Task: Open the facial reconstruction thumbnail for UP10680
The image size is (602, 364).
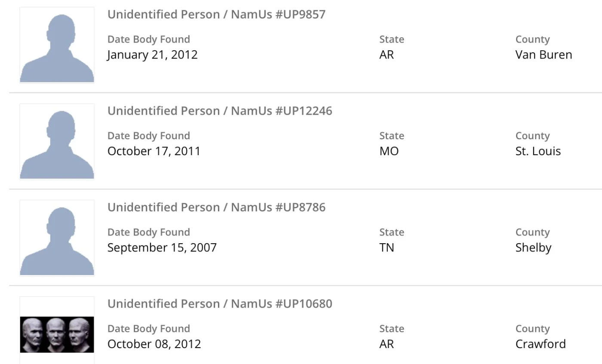Action: click(57, 334)
